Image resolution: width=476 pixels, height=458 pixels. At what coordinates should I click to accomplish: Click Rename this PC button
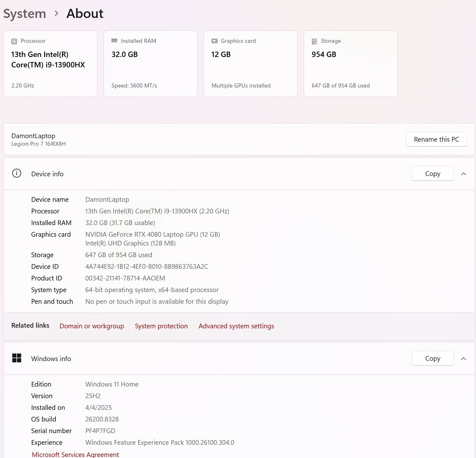pyautogui.click(x=436, y=139)
